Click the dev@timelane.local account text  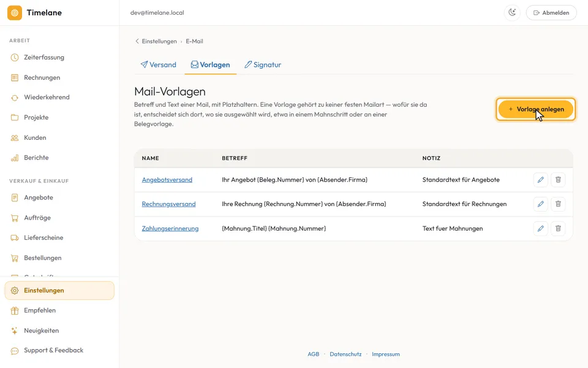pyautogui.click(x=157, y=13)
